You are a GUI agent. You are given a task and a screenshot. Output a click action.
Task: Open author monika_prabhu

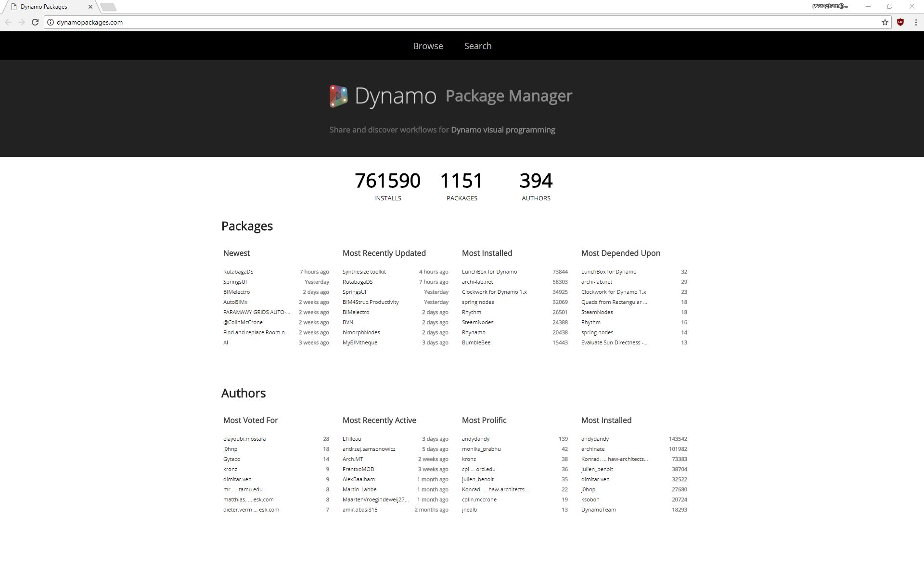click(481, 449)
